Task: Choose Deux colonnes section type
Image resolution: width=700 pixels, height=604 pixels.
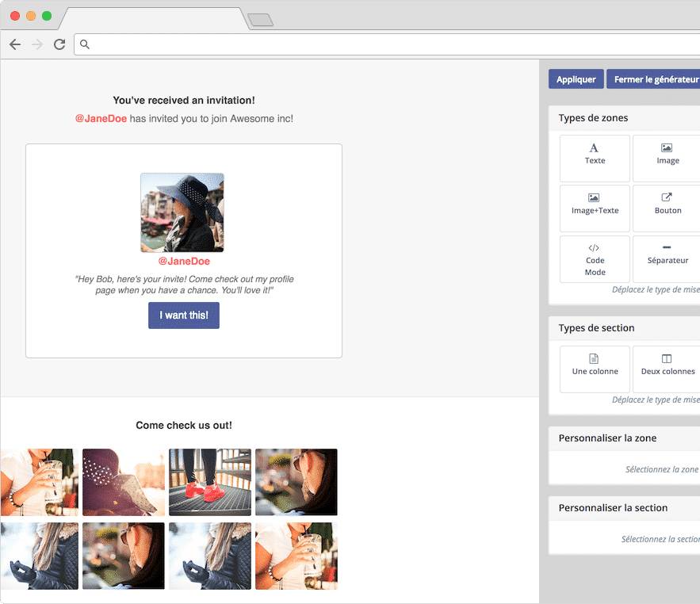Action: (x=667, y=369)
